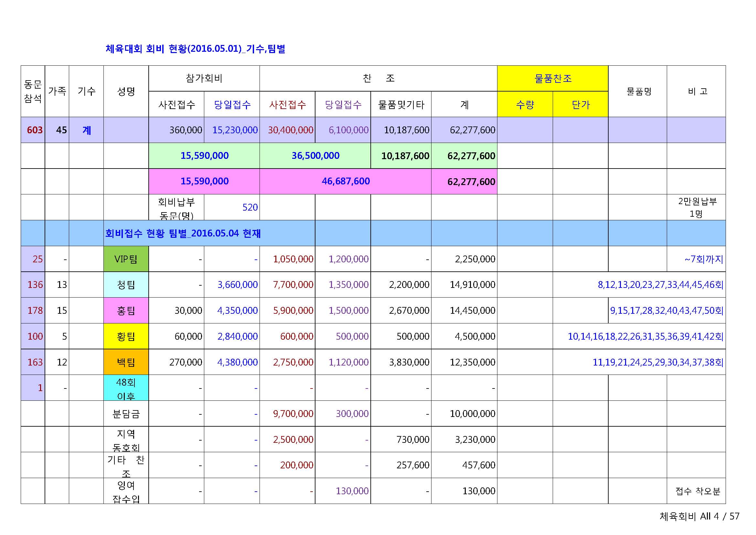Image resolution: width=756 pixels, height=535 pixels.
Task: Select the green VIP팀 cell
Action: [126, 259]
